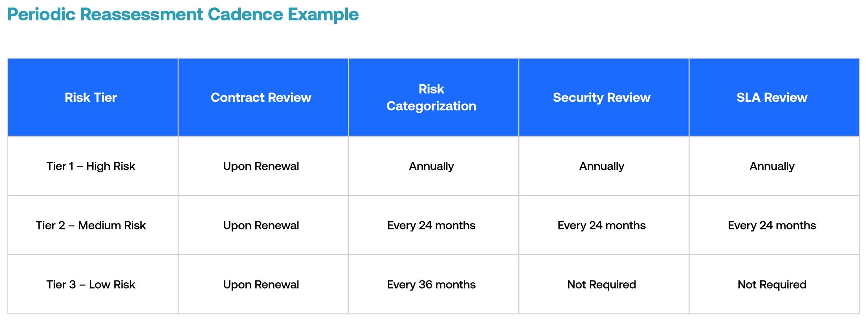Click the Periodic Reassessment Cadence Example title
The height and width of the screenshot is (327, 868).
click(x=183, y=15)
